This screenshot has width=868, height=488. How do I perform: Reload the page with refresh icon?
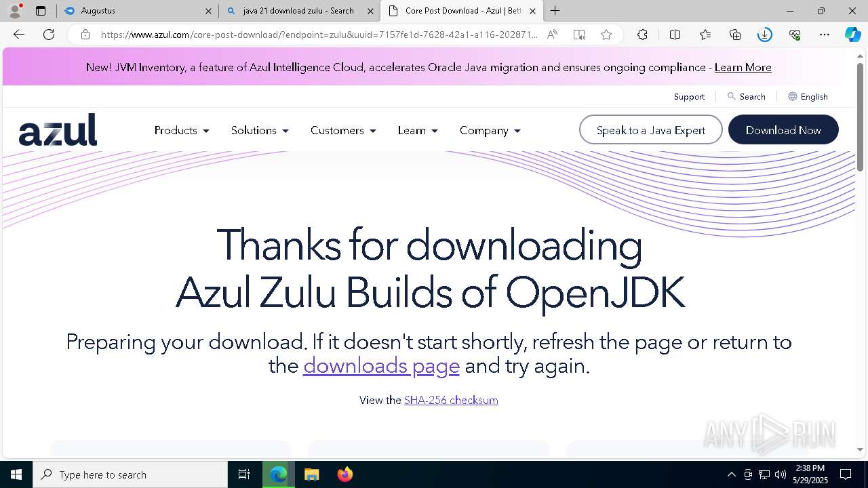(49, 35)
